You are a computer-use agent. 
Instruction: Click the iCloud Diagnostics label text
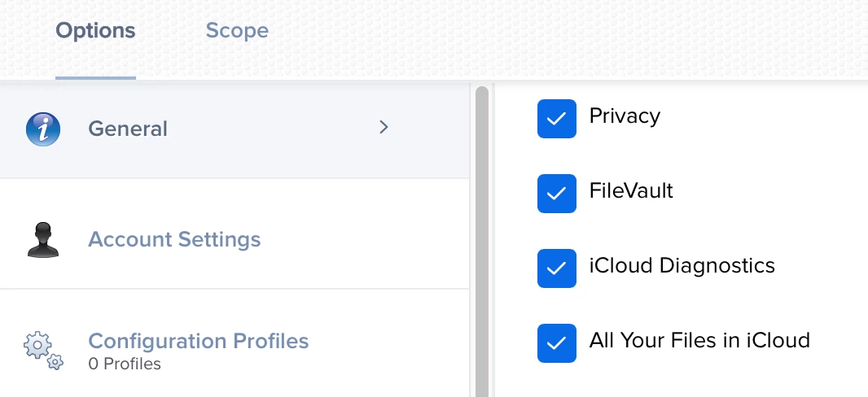682,266
